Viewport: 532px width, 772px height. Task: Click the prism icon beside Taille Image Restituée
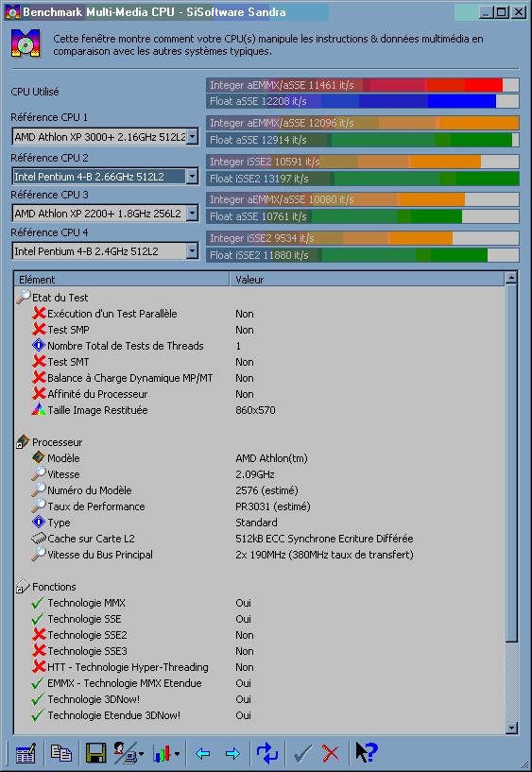(39, 410)
